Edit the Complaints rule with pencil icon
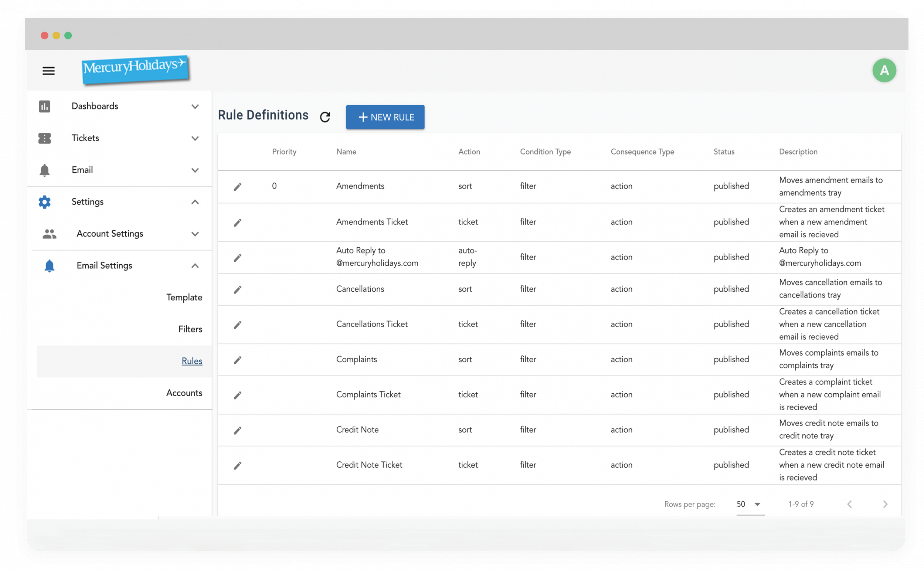The height and width of the screenshot is (570, 924). tap(237, 360)
